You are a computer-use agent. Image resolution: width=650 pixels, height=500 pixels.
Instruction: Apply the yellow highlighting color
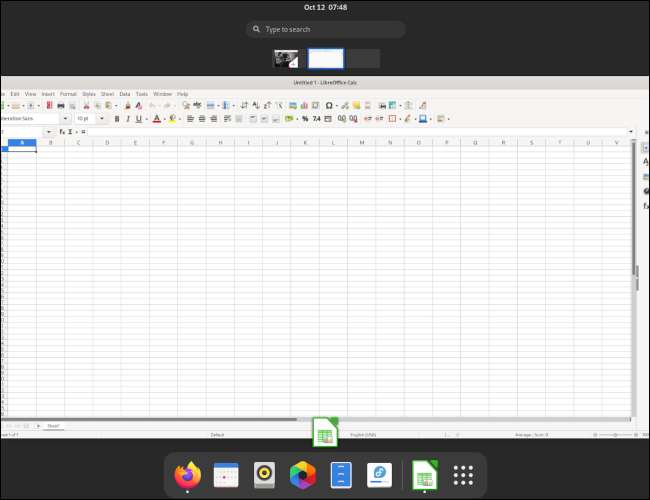pyautogui.click(x=172, y=119)
